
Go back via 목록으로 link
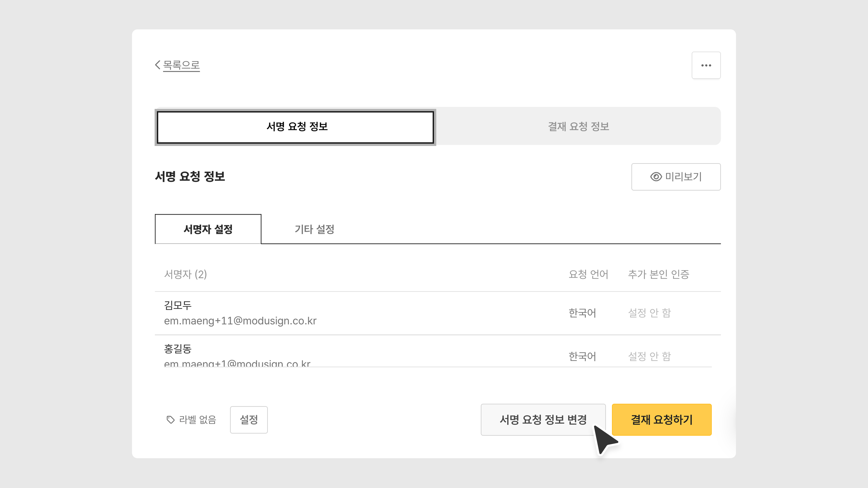coord(181,65)
